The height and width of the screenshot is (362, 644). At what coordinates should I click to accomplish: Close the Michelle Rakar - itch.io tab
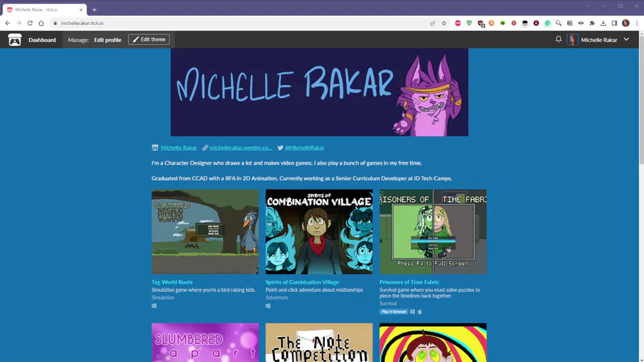point(81,9)
